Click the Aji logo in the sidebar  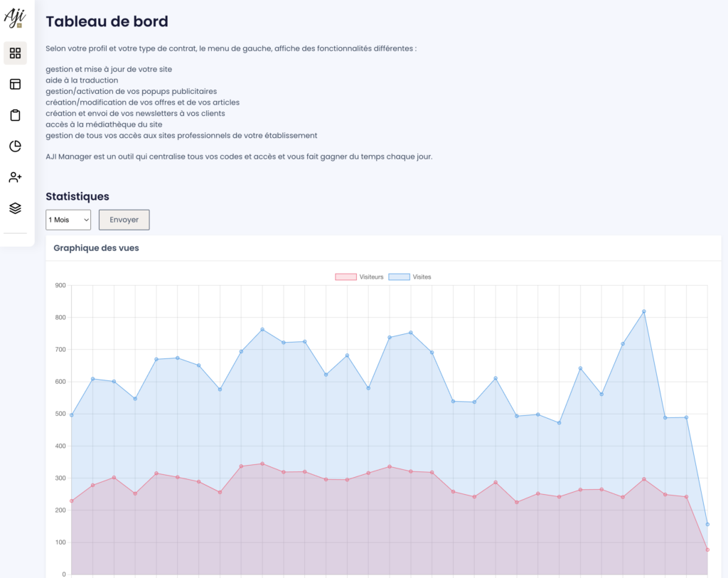[15, 17]
